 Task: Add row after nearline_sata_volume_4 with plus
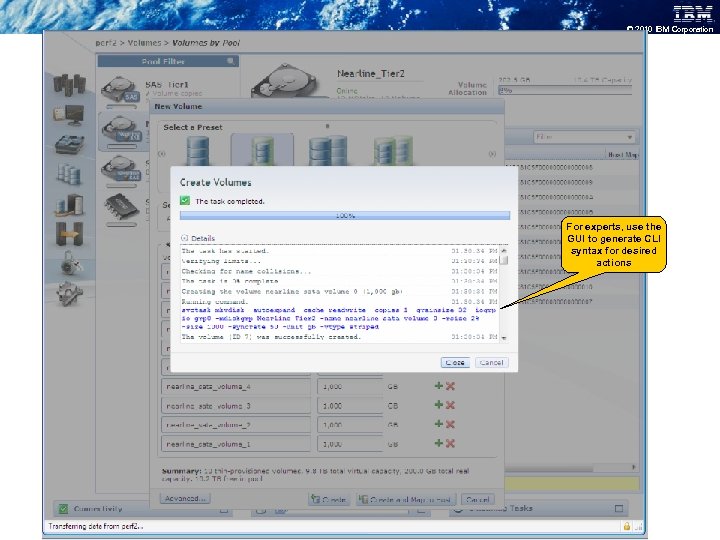[439, 386]
